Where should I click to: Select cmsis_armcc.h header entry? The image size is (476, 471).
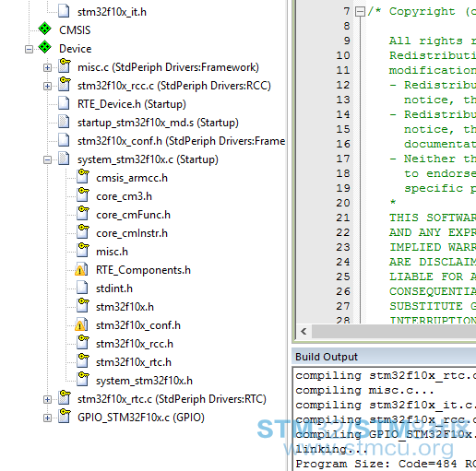[132, 178]
